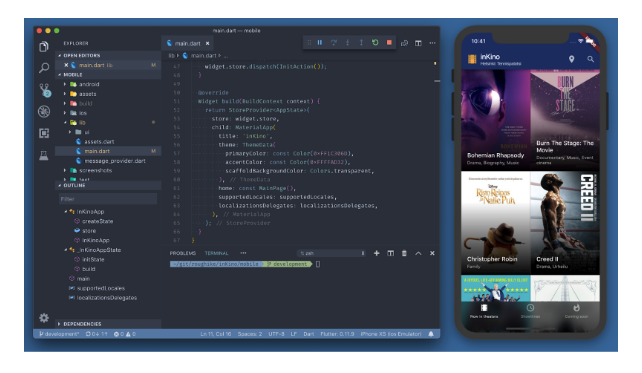The width and height of the screenshot is (642, 373).
Task: Click the debug Step Out button
Action: (x=361, y=43)
